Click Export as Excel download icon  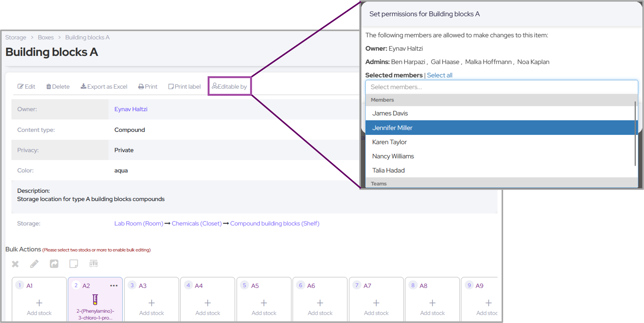(x=83, y=86)
